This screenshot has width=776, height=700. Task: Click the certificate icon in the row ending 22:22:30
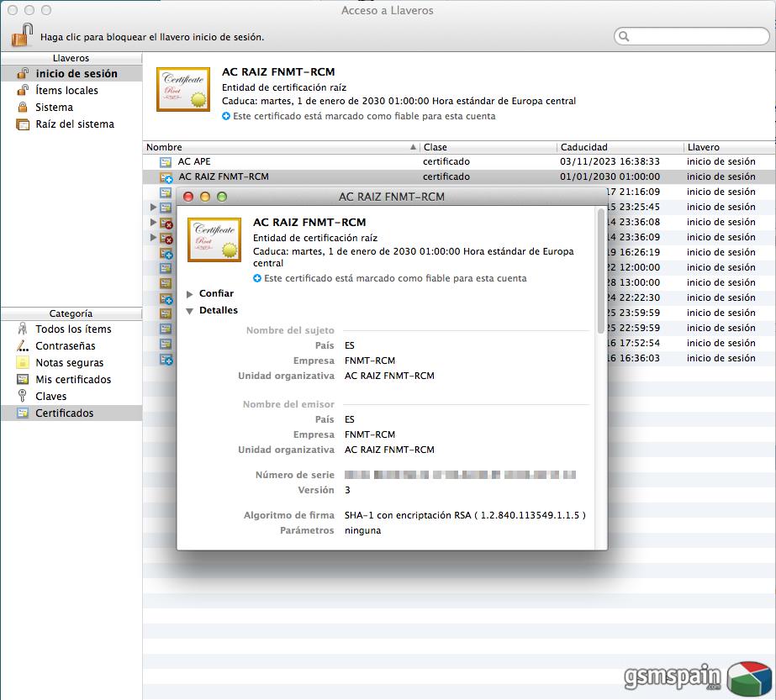[x=166, y=298]
